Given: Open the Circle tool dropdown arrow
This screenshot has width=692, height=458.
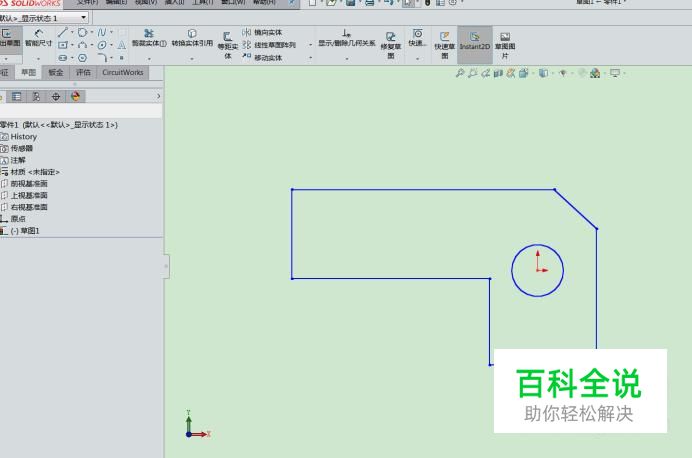Looking at the screenshot, I should [x=91, y=32].
